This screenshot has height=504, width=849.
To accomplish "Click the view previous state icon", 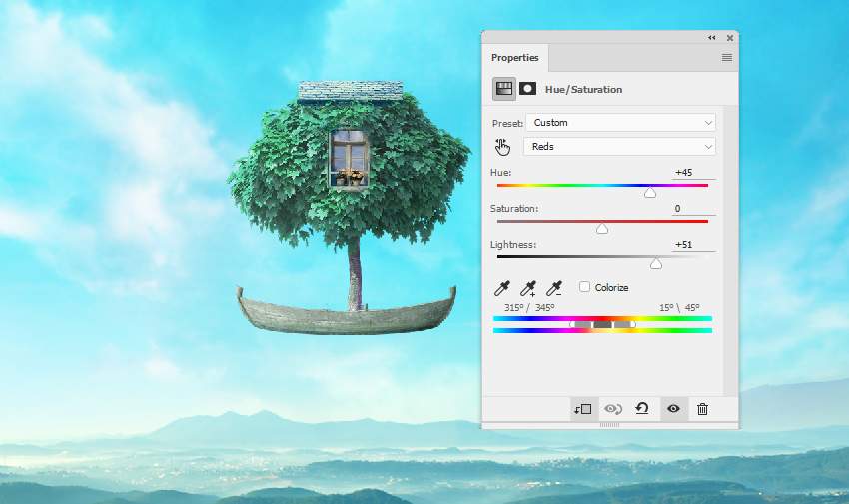I will [613, 409].
